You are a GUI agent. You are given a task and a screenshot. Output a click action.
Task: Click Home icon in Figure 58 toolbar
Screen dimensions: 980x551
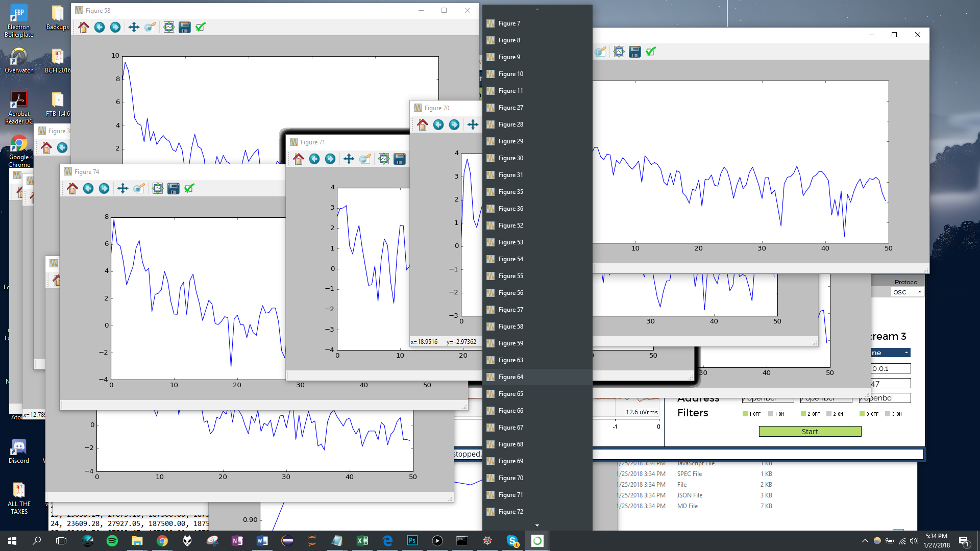tap(84, 28)
